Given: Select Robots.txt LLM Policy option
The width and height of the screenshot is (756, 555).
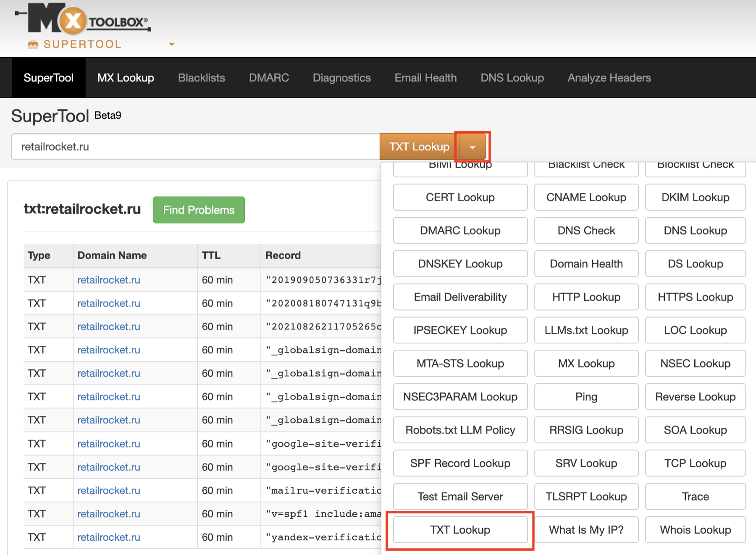Looking at the screenshot, I should [460, 430].
